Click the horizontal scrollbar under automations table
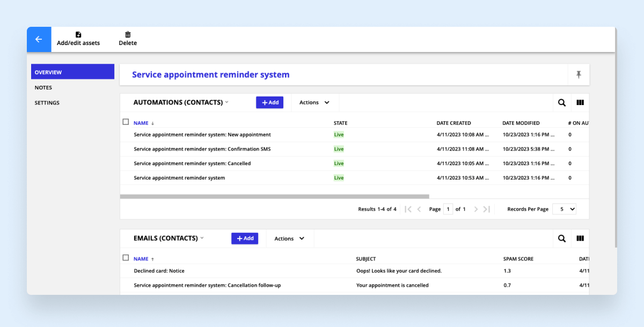Screen dimensions: 644x327 tap(274, 197)
